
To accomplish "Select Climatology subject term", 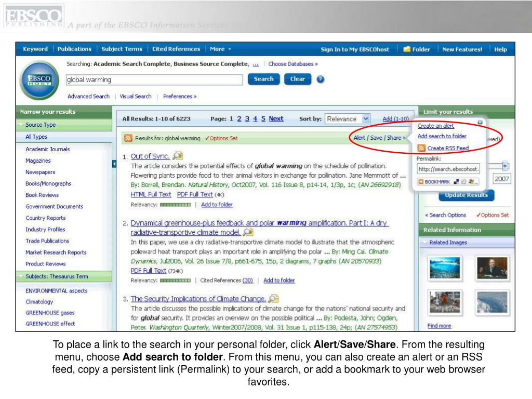I will 39,302.
